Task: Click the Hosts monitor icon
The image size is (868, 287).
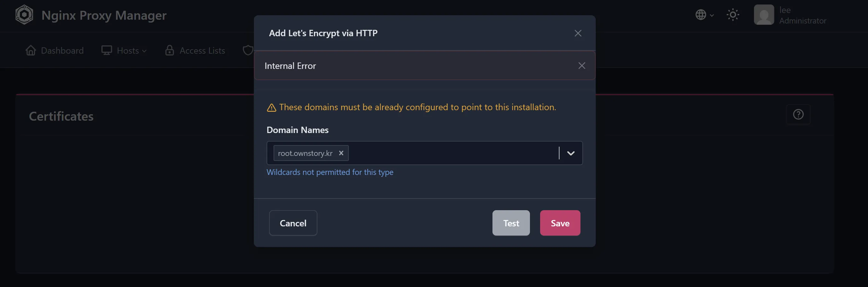Action: tap(106, 50)
